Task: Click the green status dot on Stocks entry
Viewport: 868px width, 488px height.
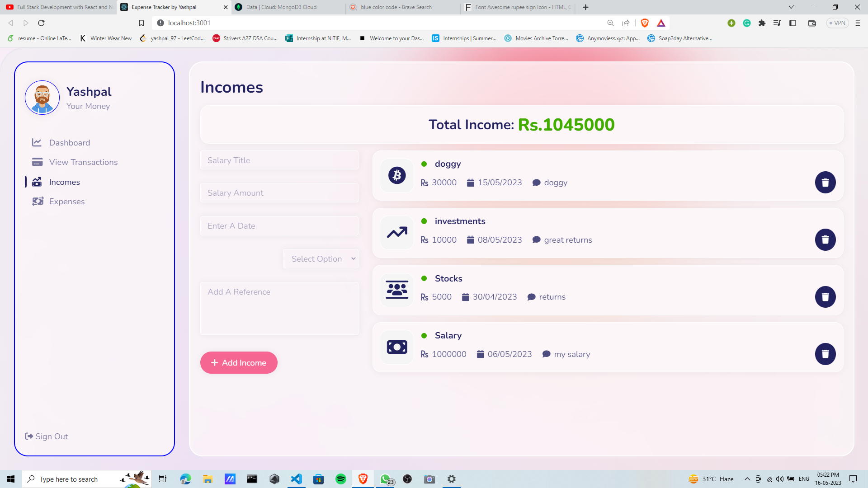Action: 424,278
